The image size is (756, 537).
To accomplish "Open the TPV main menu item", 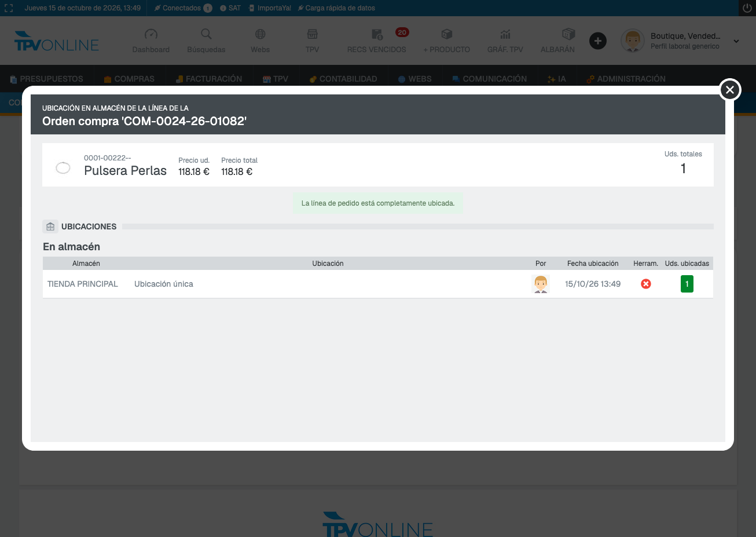I will (x=276, y=79).
